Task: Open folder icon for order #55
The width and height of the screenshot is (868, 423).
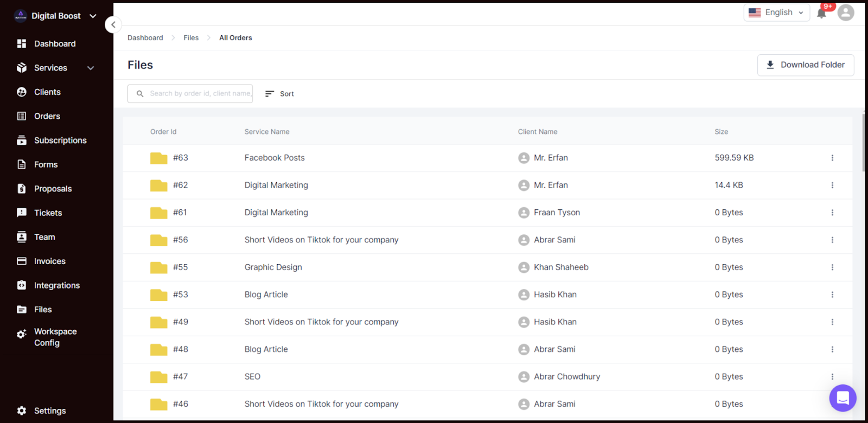Action: coord(158,267)
